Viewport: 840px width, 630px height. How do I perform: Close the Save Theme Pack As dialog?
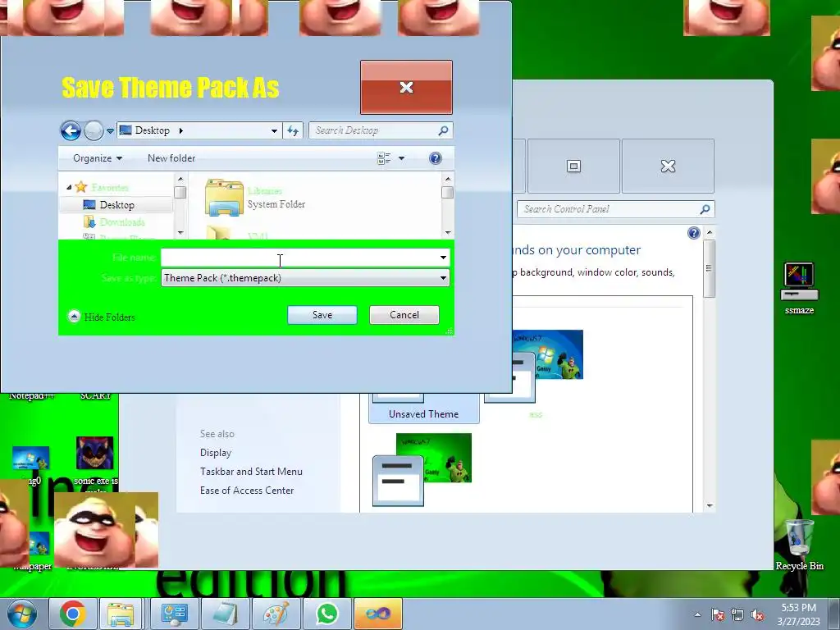pyautogui.click(x=406, y=87)
